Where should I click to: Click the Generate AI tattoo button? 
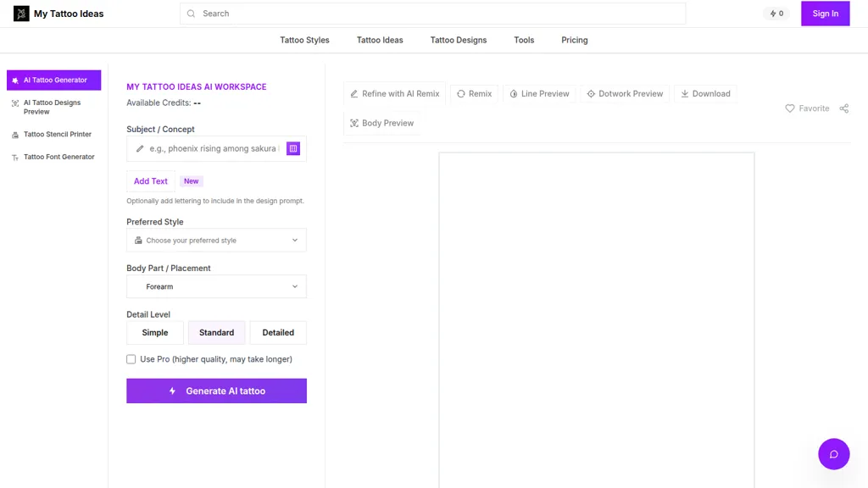pos(216,391)
